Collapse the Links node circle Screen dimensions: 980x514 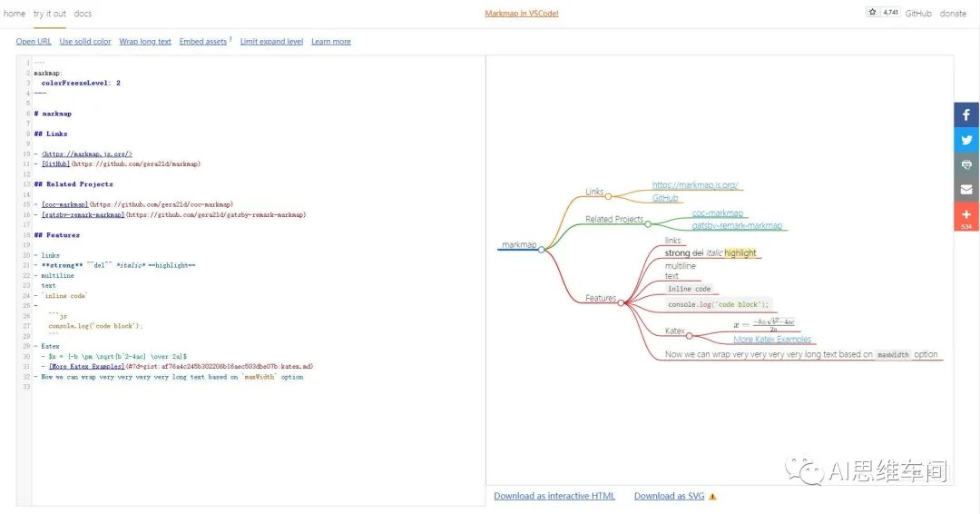point(608,196)
